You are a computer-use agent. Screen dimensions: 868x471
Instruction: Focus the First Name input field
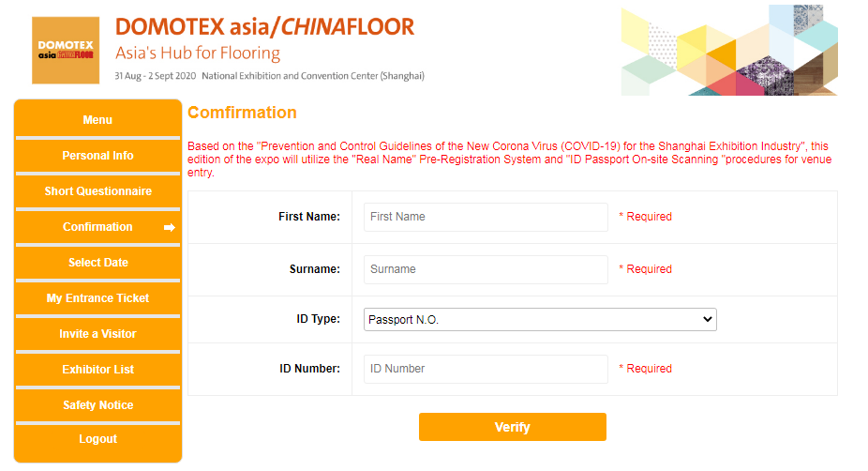click(486, 217)
